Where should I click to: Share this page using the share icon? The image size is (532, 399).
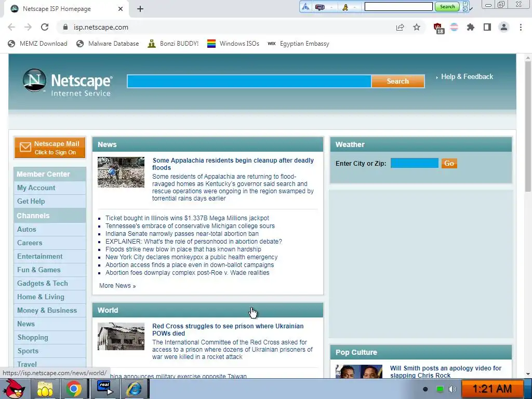click(400, 27)
